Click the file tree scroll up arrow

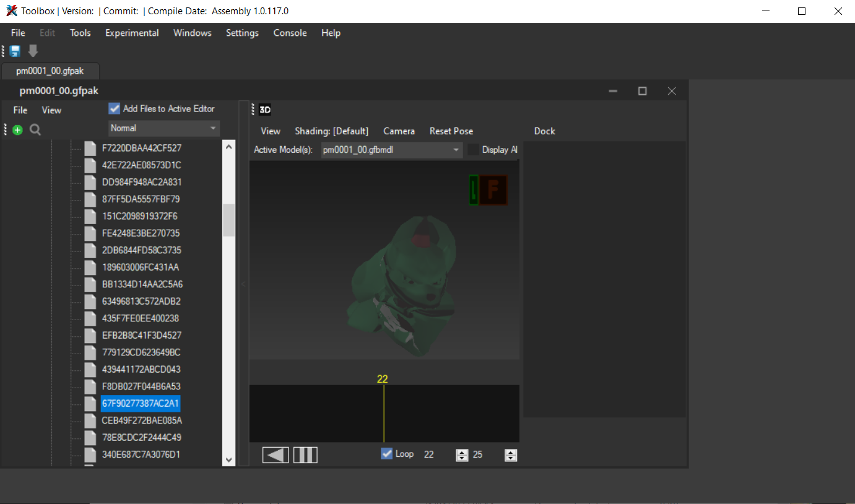228,147
